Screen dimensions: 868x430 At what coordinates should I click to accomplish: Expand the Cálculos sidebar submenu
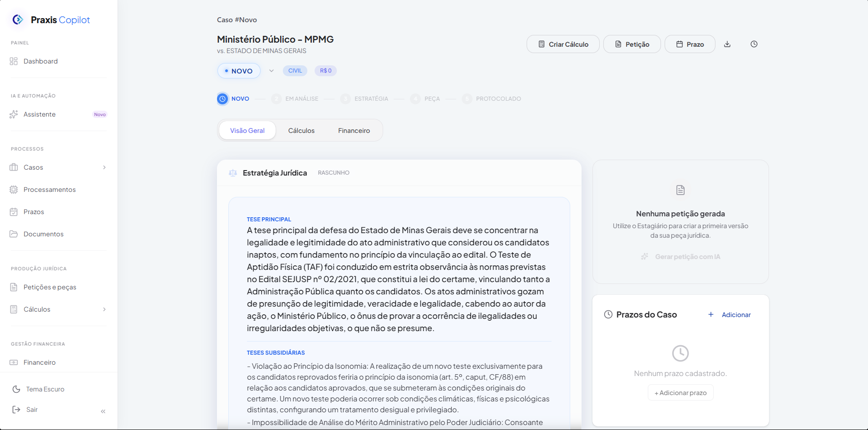104,309
